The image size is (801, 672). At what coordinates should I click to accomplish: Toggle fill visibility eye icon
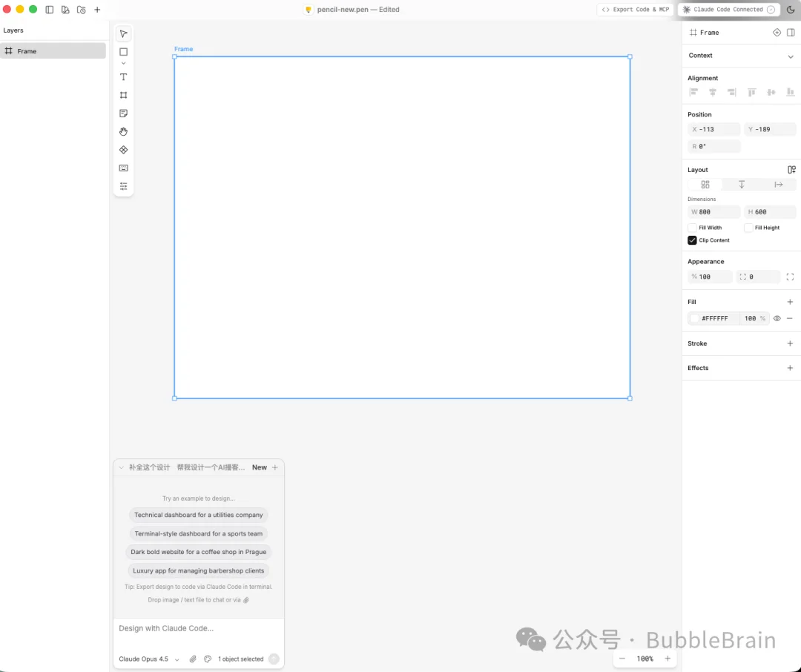777,318
